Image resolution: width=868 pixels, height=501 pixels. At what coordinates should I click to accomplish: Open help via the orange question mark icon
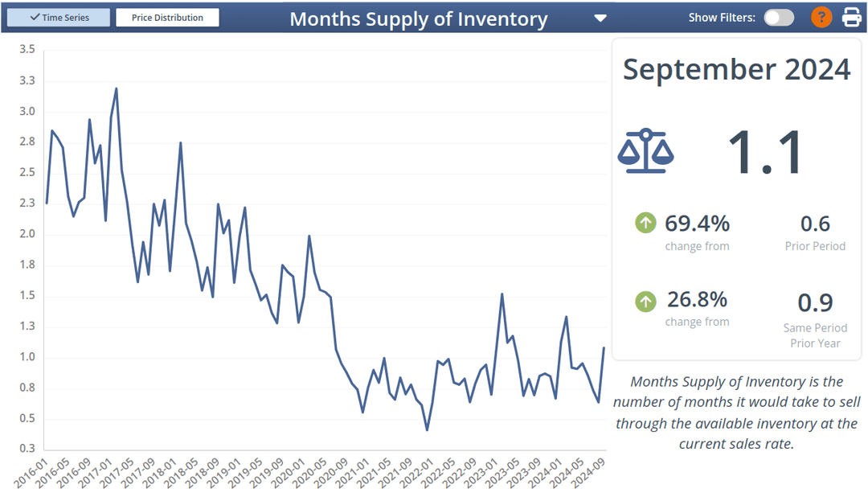tap(821, 16)
